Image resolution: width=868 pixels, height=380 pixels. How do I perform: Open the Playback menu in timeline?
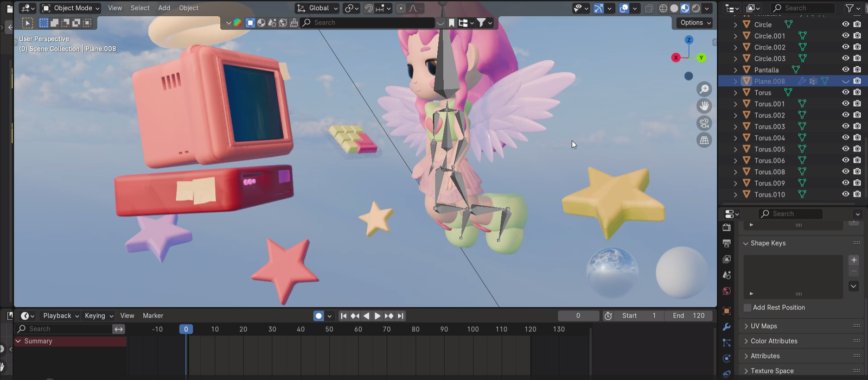61,316
